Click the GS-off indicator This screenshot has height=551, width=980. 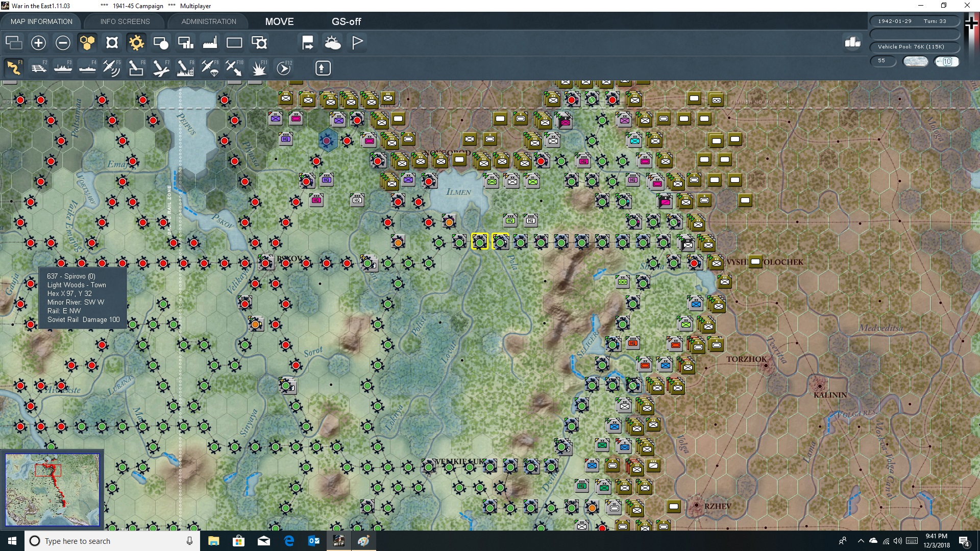click(346, 21)
